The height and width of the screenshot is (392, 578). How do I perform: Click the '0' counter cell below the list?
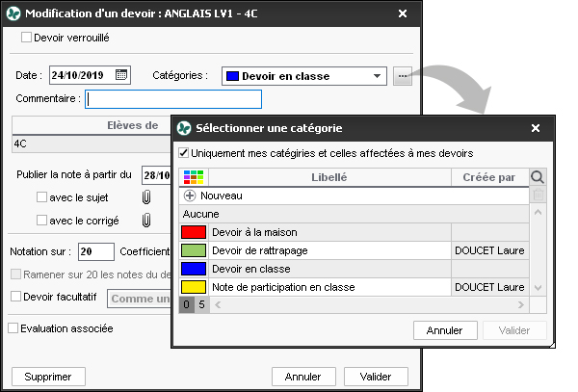point(187,304)
